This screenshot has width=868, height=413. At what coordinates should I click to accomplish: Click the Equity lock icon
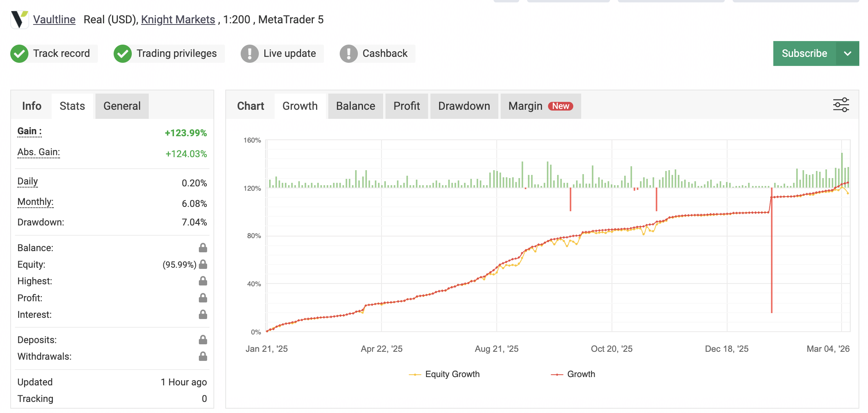[x=203, y=265]
